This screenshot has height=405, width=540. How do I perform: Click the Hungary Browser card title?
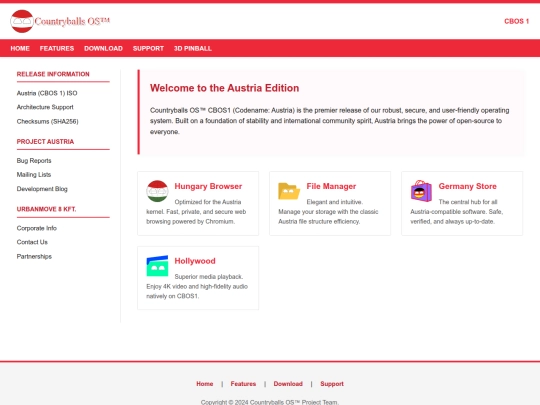tap(208, 186)
